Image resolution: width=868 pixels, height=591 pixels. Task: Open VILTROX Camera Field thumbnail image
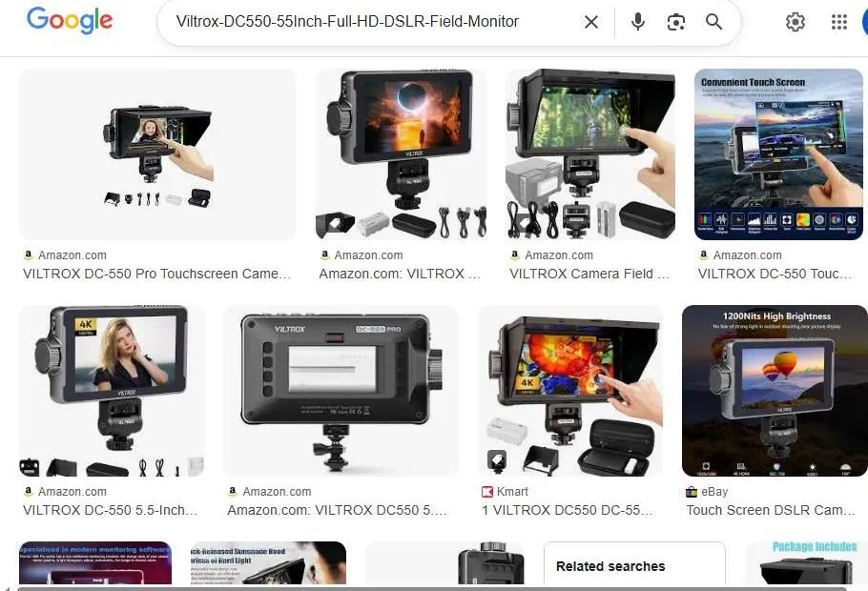click(590, 153)
